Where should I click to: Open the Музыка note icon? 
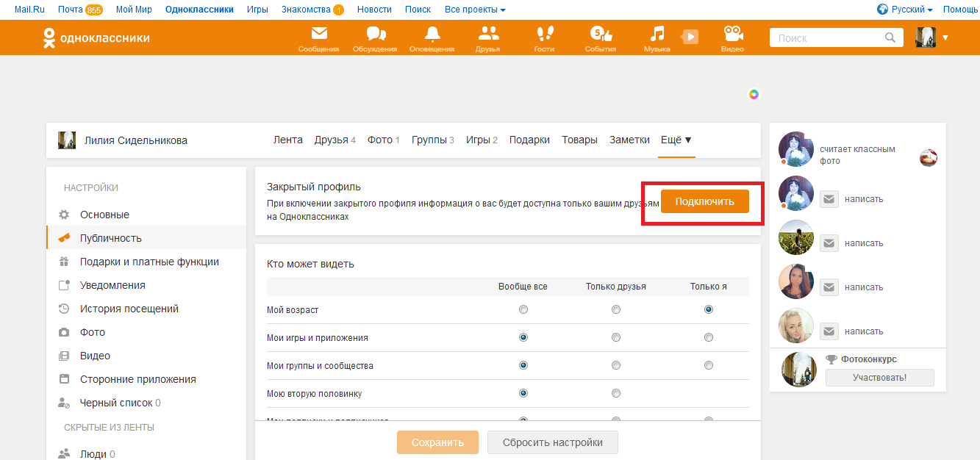point(657,35)
